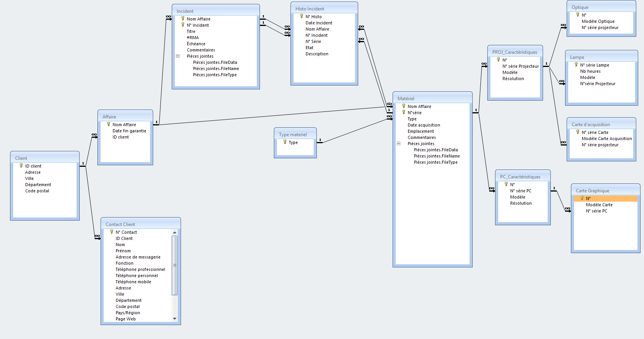Click the scroll up arrow in Contact Client

(175, 232)
